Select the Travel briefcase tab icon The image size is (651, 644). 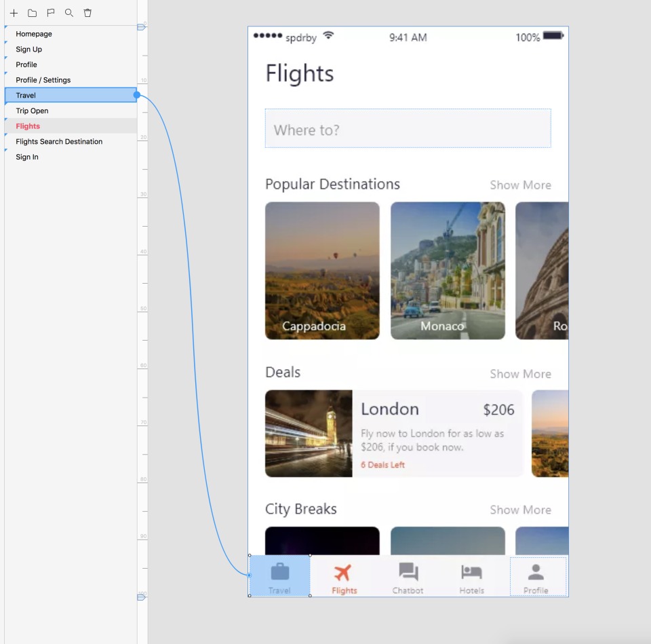279,572
